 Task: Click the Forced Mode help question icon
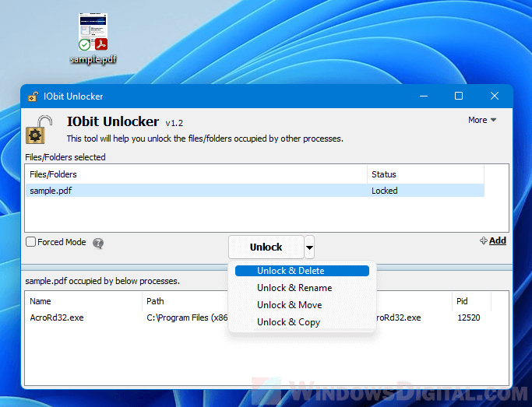pos(98,243)
